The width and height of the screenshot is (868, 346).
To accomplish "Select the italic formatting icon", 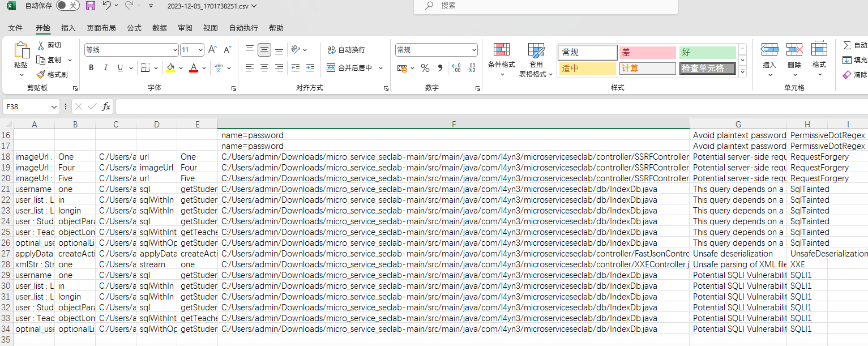I will pyautogui.click(x=105, y=67).
